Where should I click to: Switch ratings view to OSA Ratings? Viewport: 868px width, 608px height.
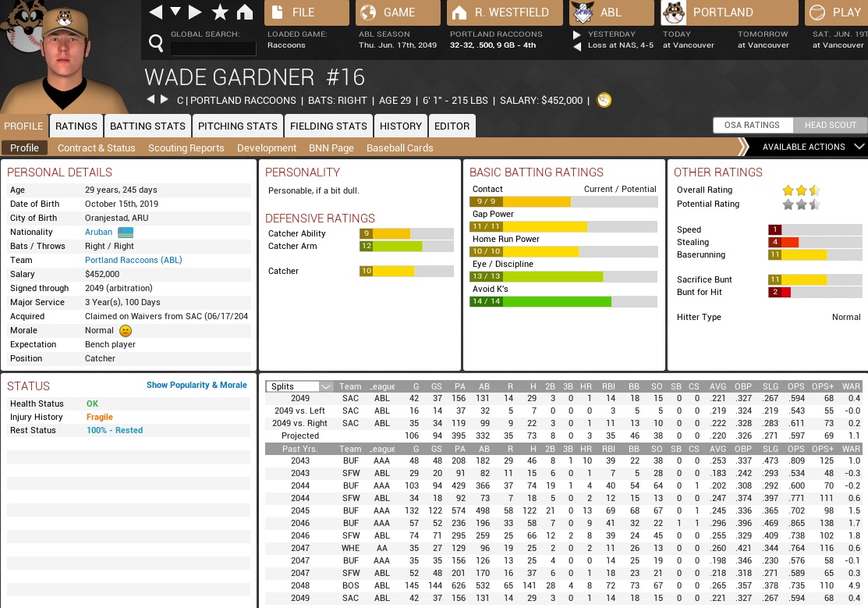752,125
